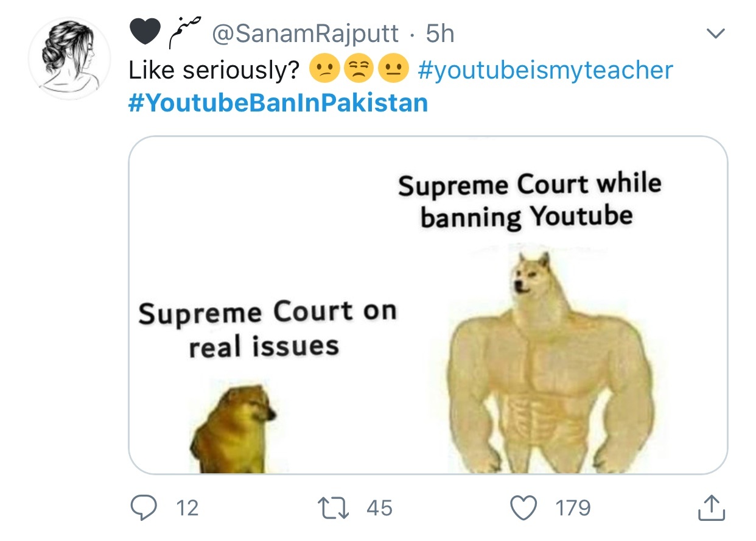Viewport: 756px width, 541px height.
Task: View the 12 replies count
Action: point(187,507)
